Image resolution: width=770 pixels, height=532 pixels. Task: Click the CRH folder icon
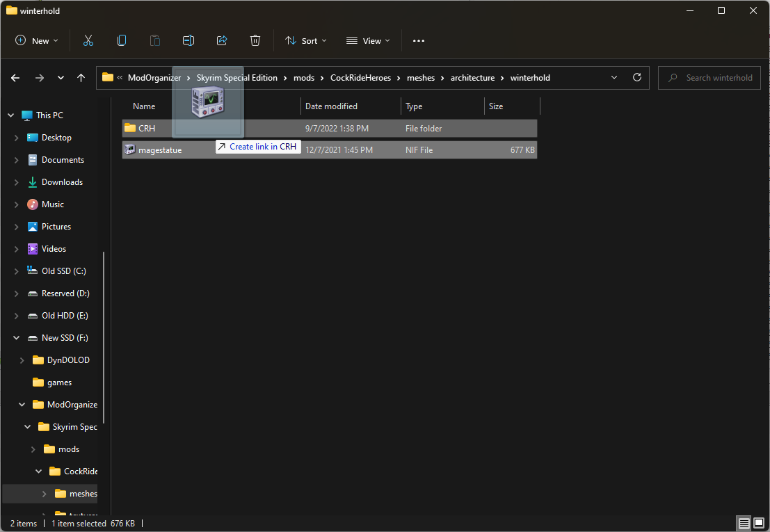(x=129, y=128)
